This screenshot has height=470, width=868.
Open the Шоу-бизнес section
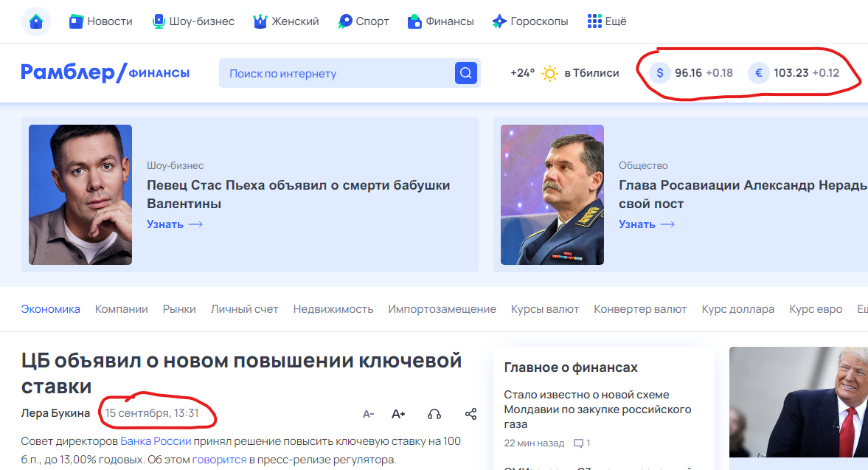193,21
